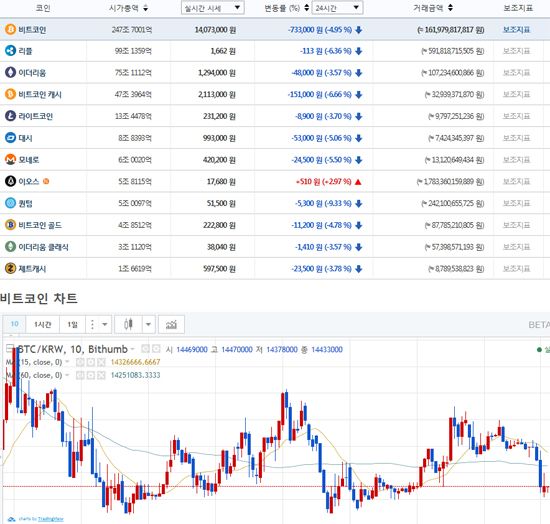The width and height of the screenshot is (550, 524).
Task: Click the 14,073,000 원 Bitcoin price
Action: [x=215, y=30]
